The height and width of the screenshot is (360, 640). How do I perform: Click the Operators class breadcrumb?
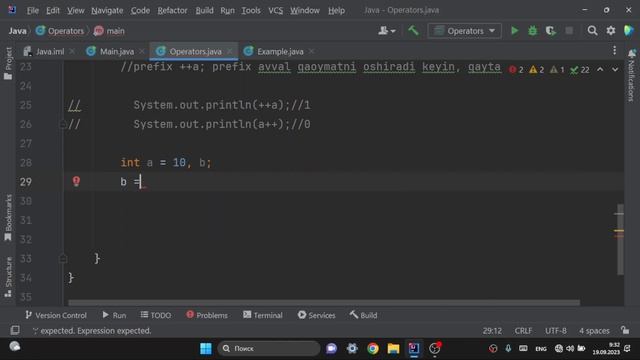pos(60,31)
